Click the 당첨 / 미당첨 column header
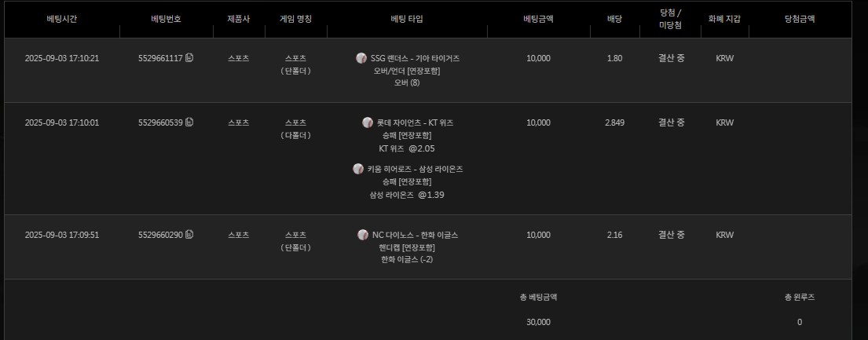 tap(671, 19)
